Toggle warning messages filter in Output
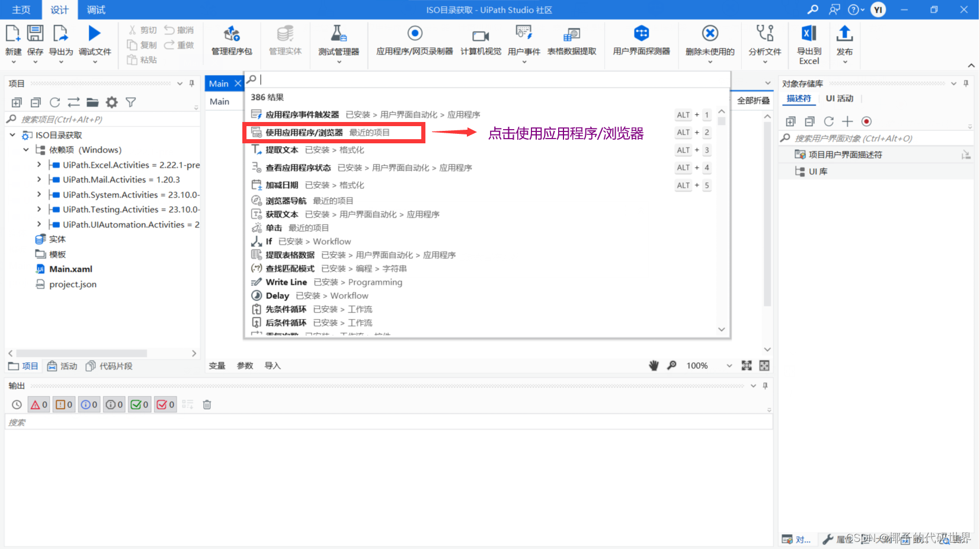 (x=63, y=404)
